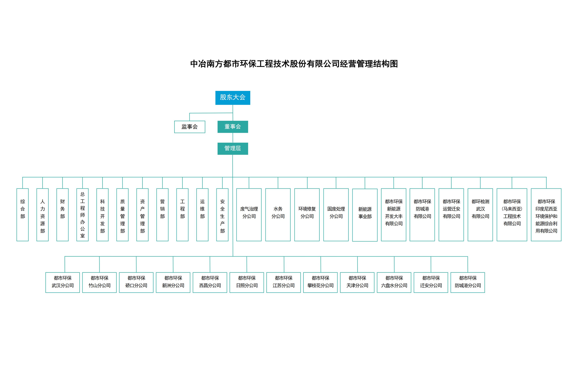The image size is (588, 388).
Task: Select the 人力资源部 box
Action: pos(43,214)
